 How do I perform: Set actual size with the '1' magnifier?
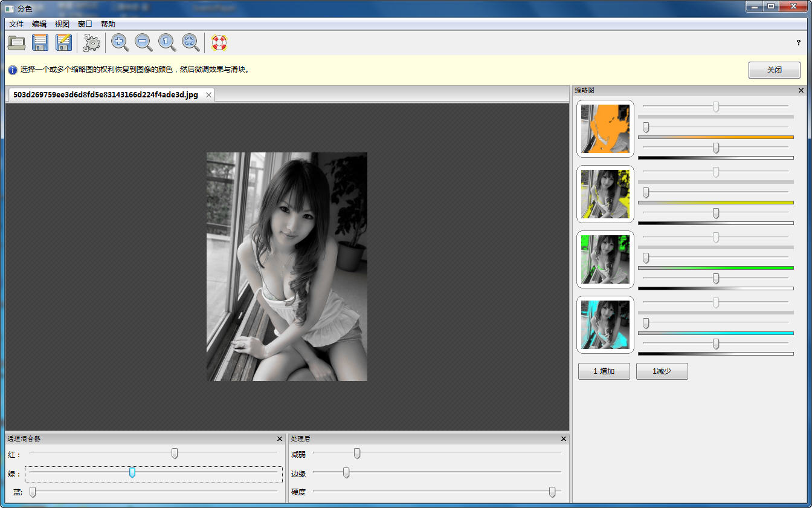click(167, 42)
